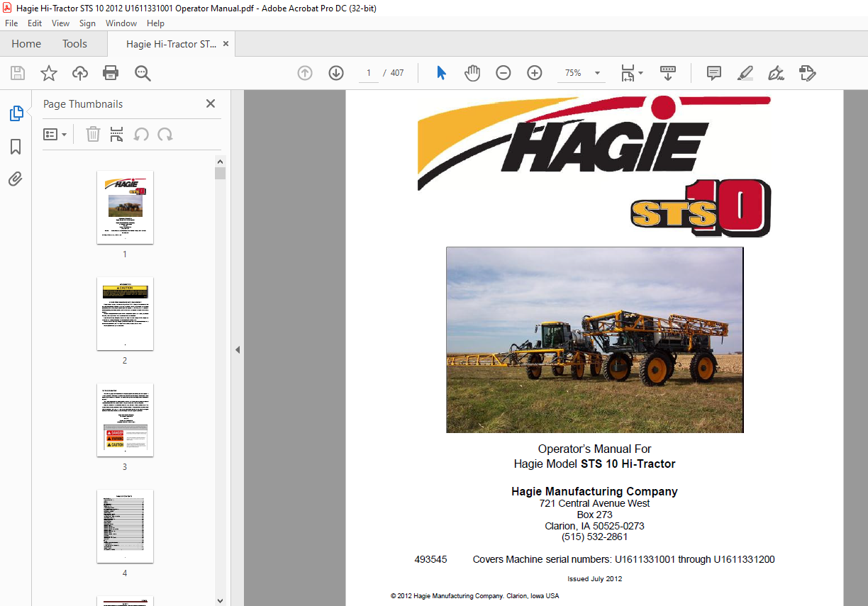Open thumbnail options menu dropdown
The width and height of the screenshot is (868, 606).
point(55,134)
